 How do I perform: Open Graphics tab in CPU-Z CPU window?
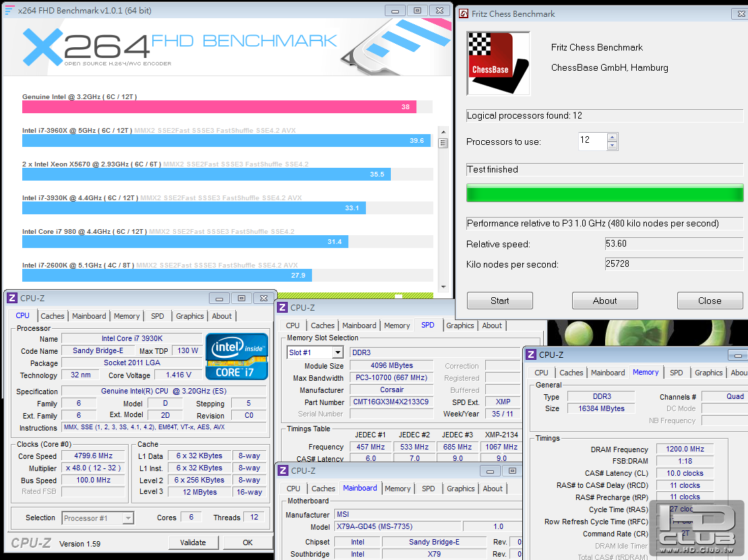pos(190,316)
